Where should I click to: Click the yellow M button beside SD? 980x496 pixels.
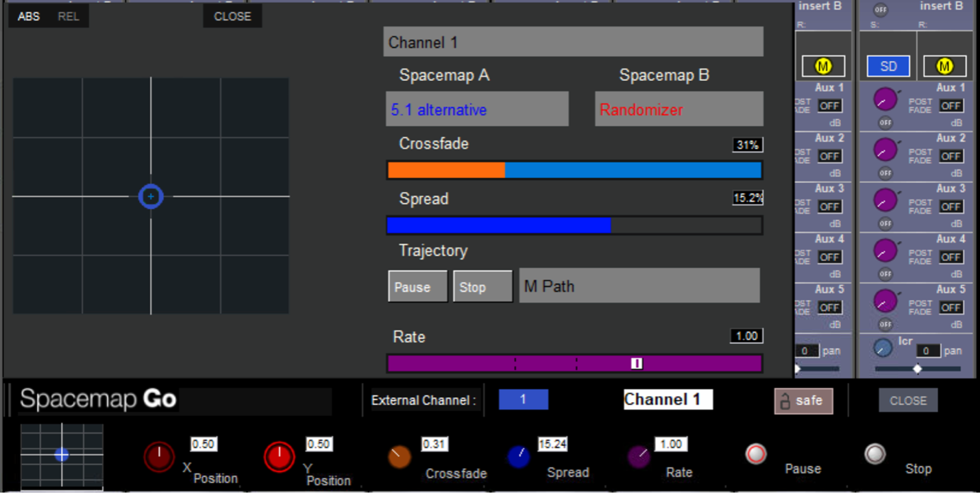coord(945,66)
